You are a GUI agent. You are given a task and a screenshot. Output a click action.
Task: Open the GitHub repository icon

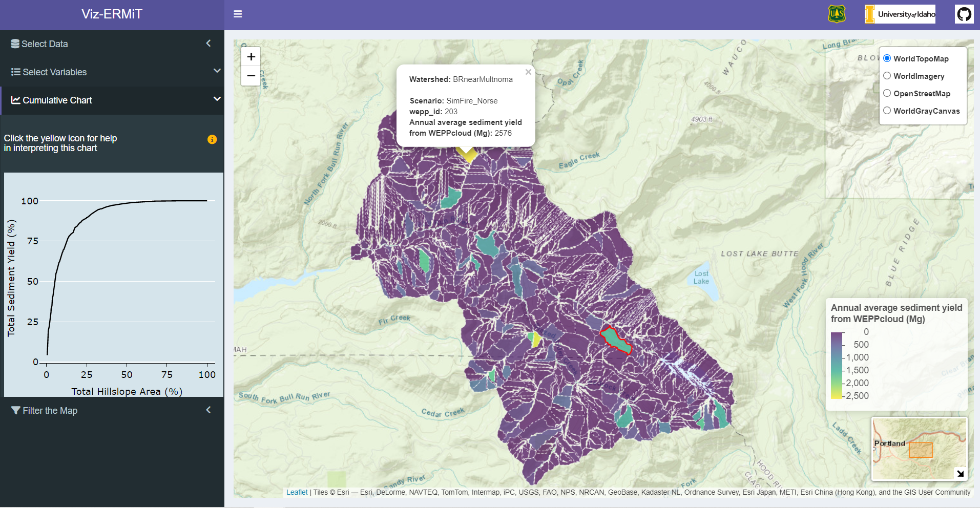[x=964, y=14]
